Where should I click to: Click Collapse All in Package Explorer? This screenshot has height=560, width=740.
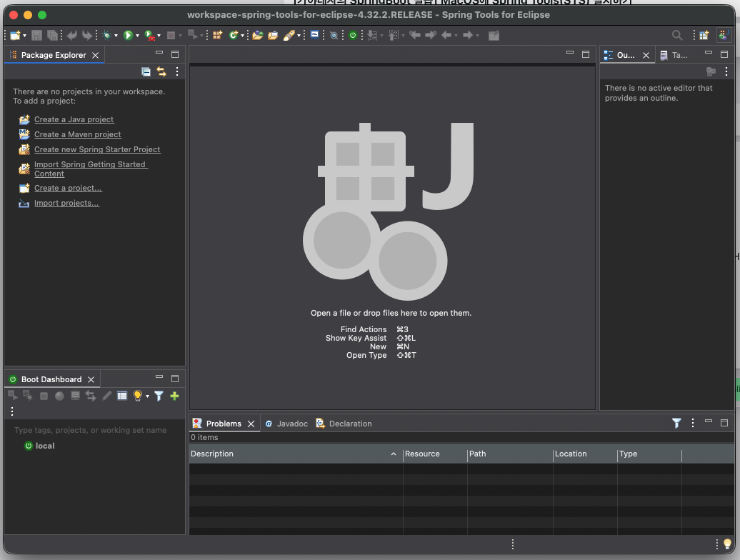point(146,71)
